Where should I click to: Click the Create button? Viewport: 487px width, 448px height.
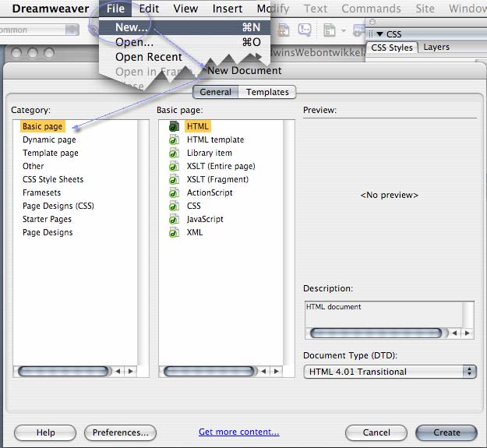coord(446,432)
